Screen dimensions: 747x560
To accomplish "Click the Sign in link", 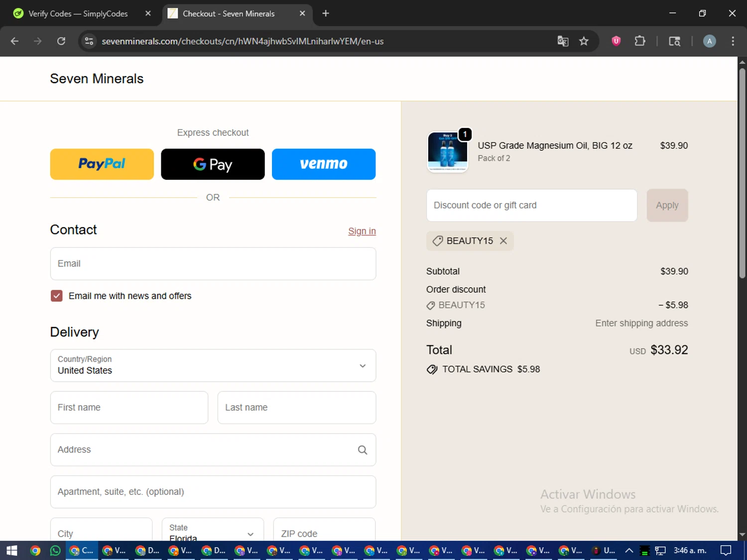I will [x=362, y=231].
